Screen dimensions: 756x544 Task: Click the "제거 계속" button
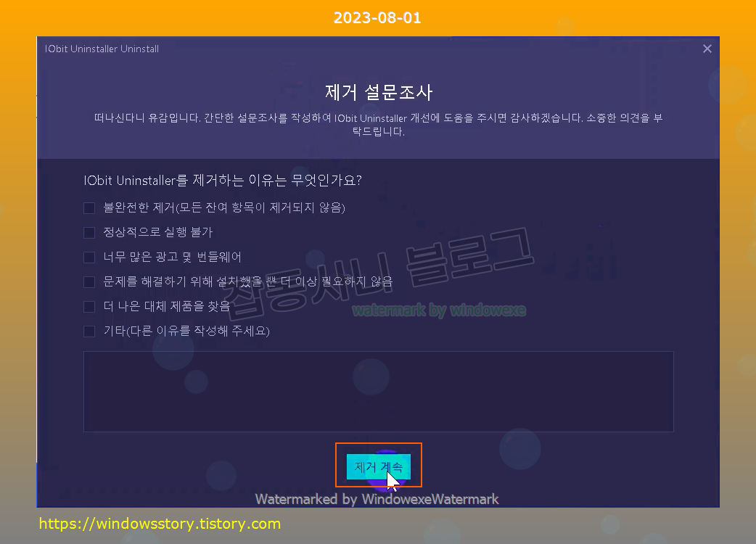(379, 466)
